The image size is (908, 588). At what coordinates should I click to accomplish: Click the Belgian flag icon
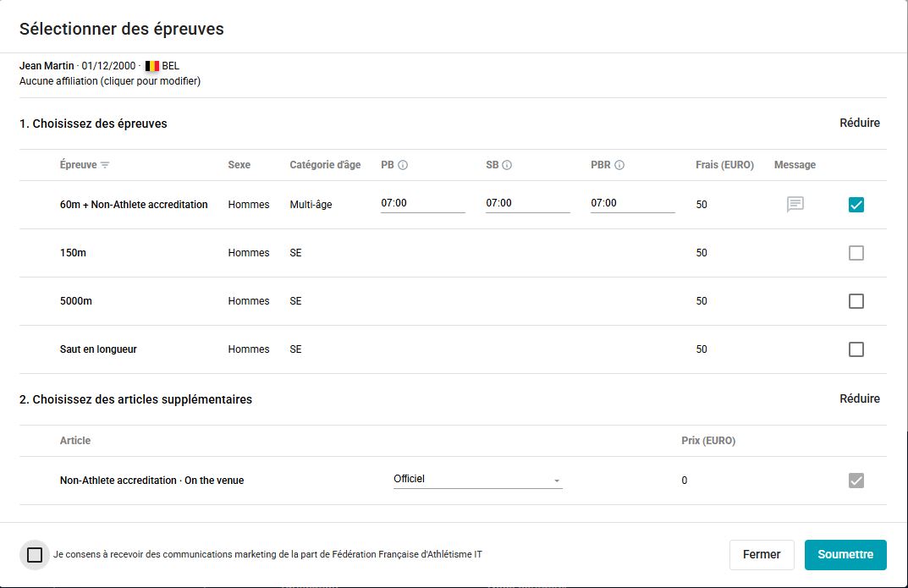point(151,66)
